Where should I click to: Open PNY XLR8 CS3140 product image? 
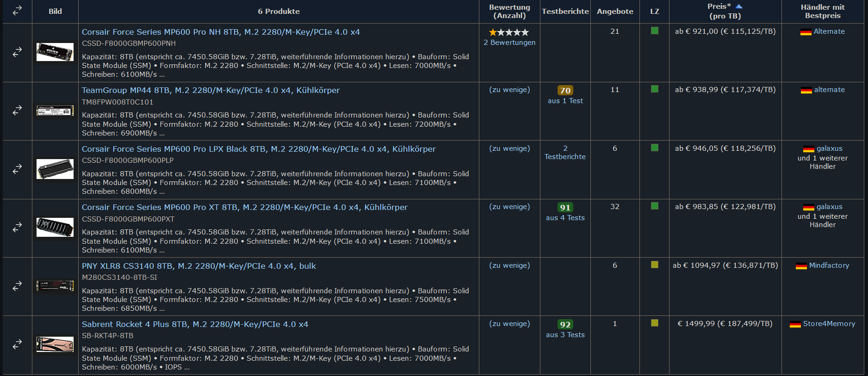click(x=55, y=286)
